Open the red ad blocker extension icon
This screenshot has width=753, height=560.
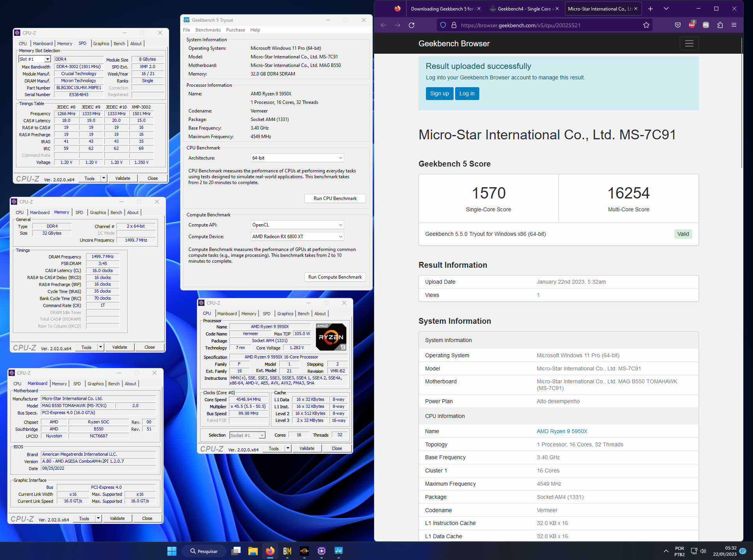(x=692, y=25)
